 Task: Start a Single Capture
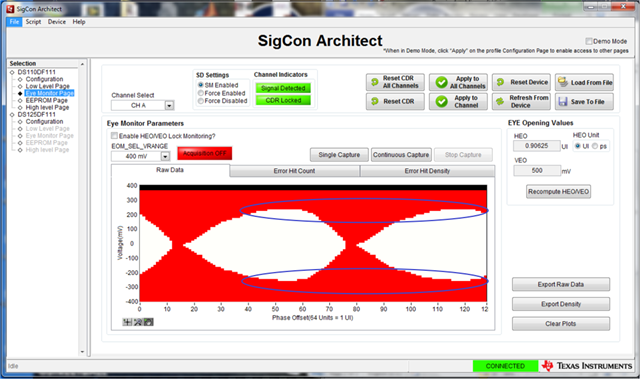coord(339,155)
